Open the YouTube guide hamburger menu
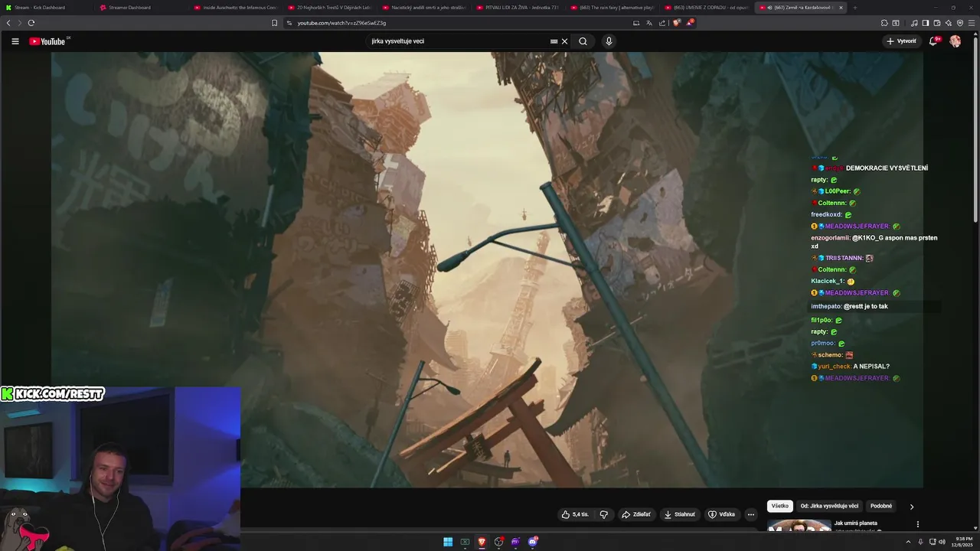Viewport: 980px width, 551px height. [15, 41]
